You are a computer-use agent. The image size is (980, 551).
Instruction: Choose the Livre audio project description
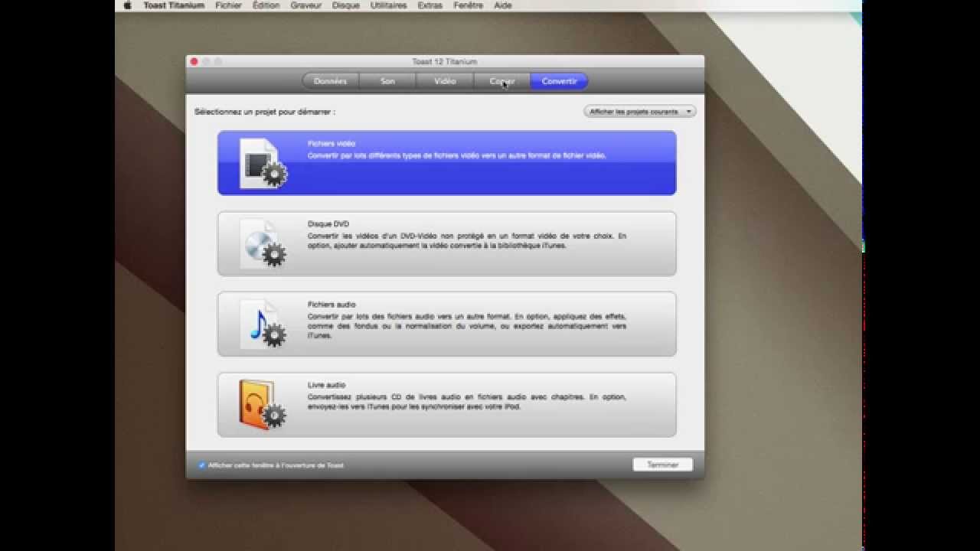pos(467,402)
